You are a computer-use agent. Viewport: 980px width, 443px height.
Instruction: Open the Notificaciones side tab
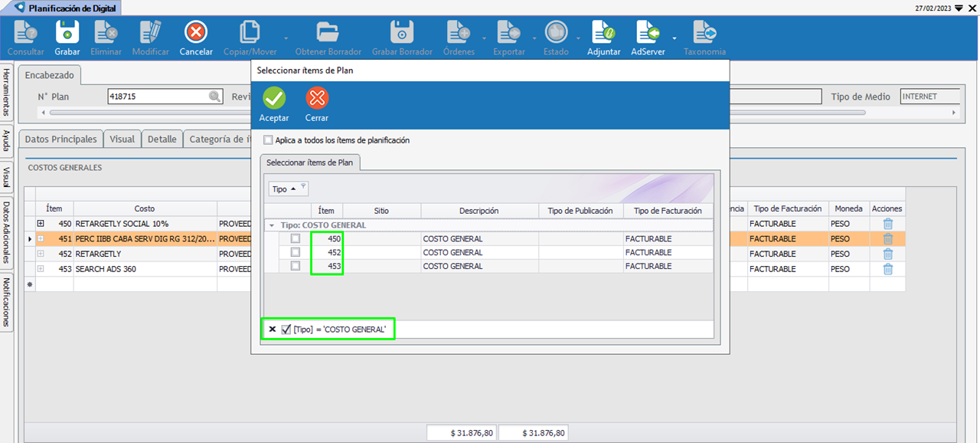click(6, 302)
